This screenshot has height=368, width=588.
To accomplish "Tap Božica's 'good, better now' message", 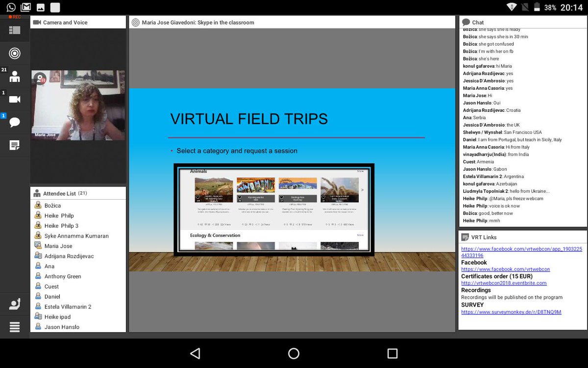I will tap(488, 213).
